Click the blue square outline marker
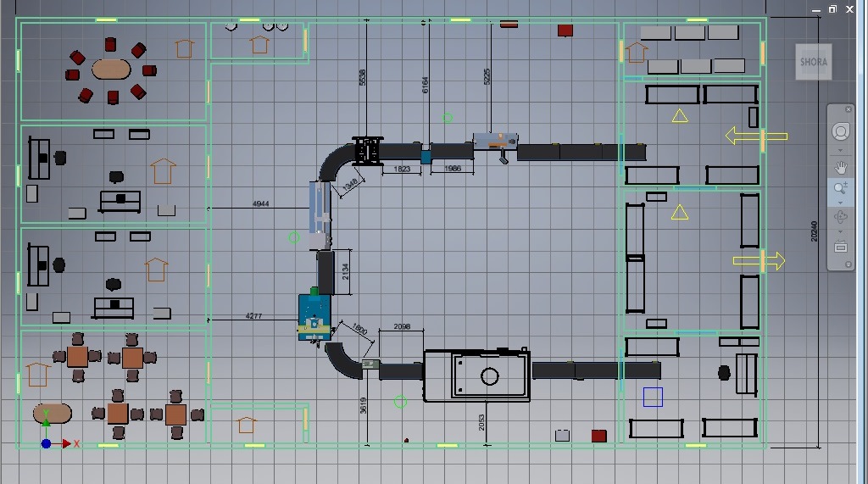 tap(653, 397)
